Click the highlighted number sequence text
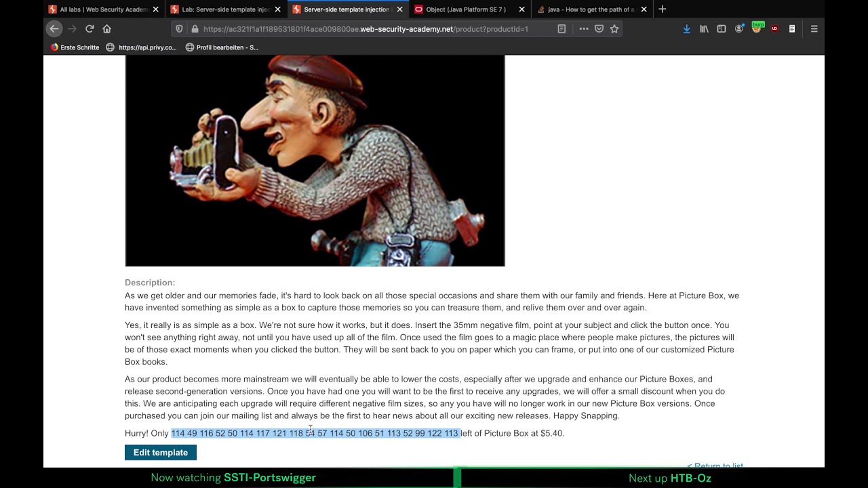The image size is (868, 488). tap(315, 433)
